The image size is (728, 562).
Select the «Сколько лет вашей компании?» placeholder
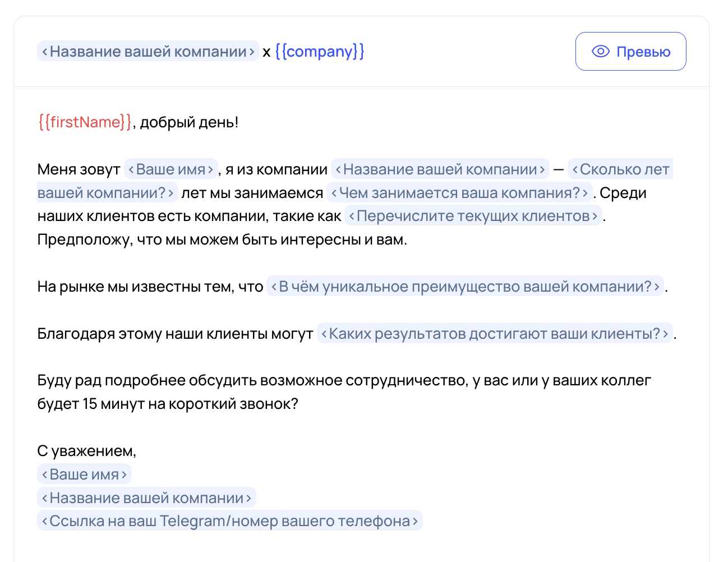pos(620,169)
